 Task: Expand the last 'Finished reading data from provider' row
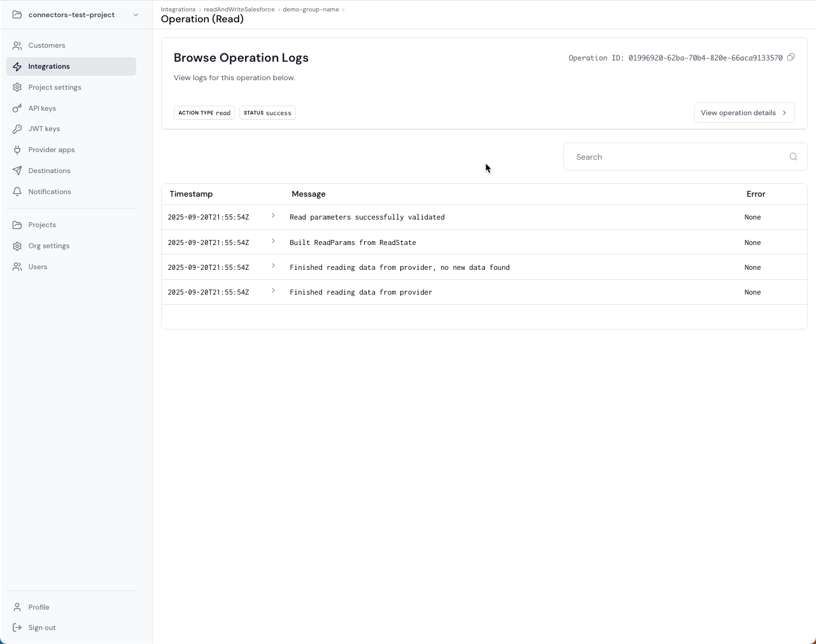tap(273, 291)
